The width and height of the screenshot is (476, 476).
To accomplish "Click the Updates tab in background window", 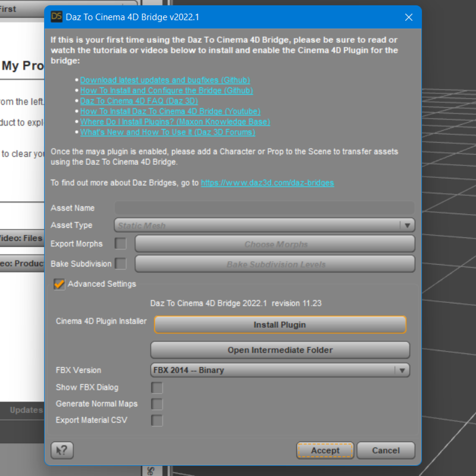I will click(26, 410).
